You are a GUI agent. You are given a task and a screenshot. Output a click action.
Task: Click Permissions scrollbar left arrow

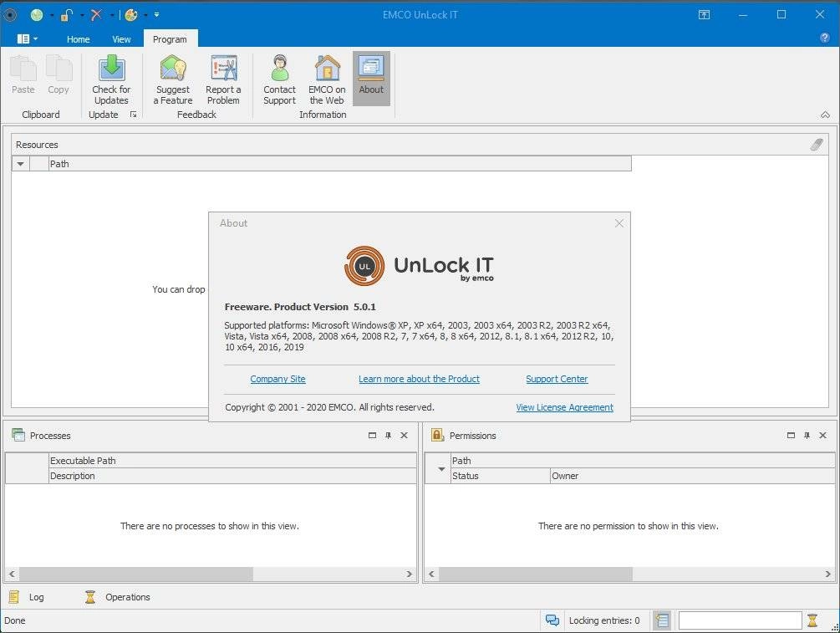(432, 574)
